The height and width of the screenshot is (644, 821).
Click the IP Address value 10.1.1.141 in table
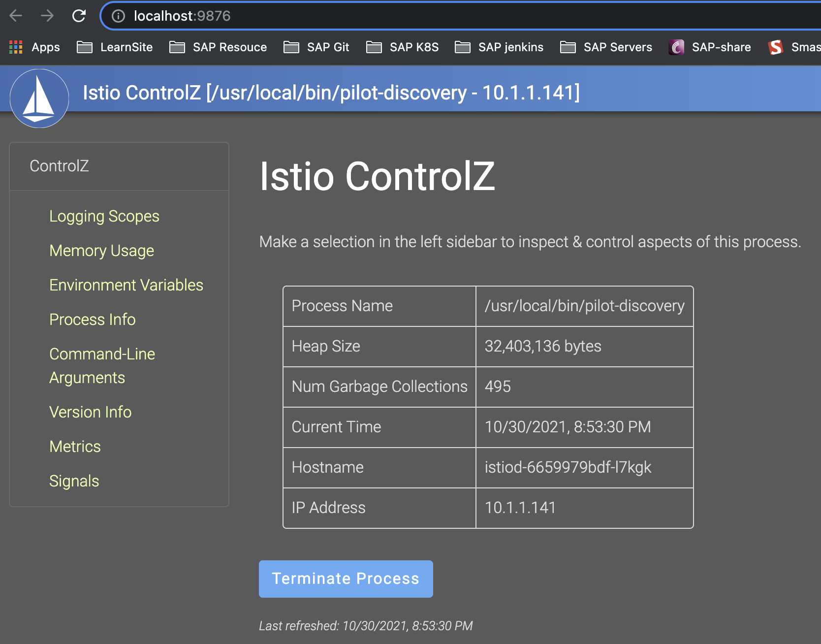tap(520, 508)
